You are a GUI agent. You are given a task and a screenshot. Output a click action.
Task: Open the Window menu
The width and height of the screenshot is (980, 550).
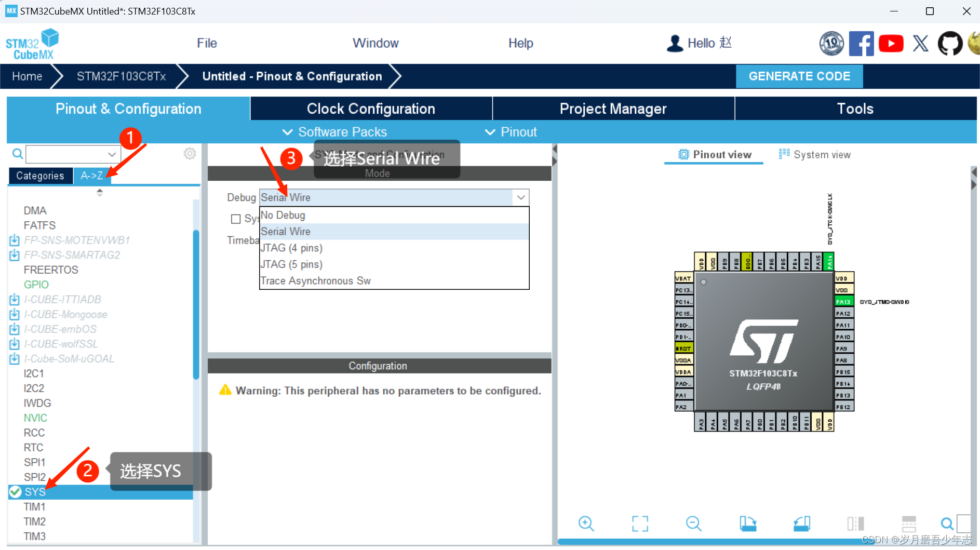pyautogui.click(x=375, y=43)
